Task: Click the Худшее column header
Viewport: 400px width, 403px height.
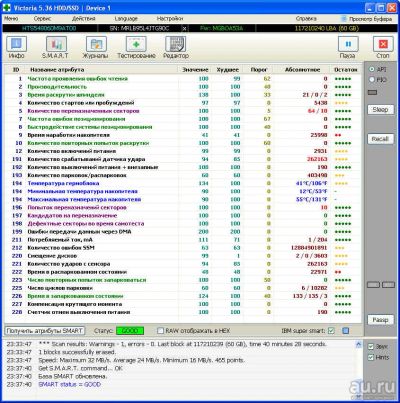Action: [228, 70]
